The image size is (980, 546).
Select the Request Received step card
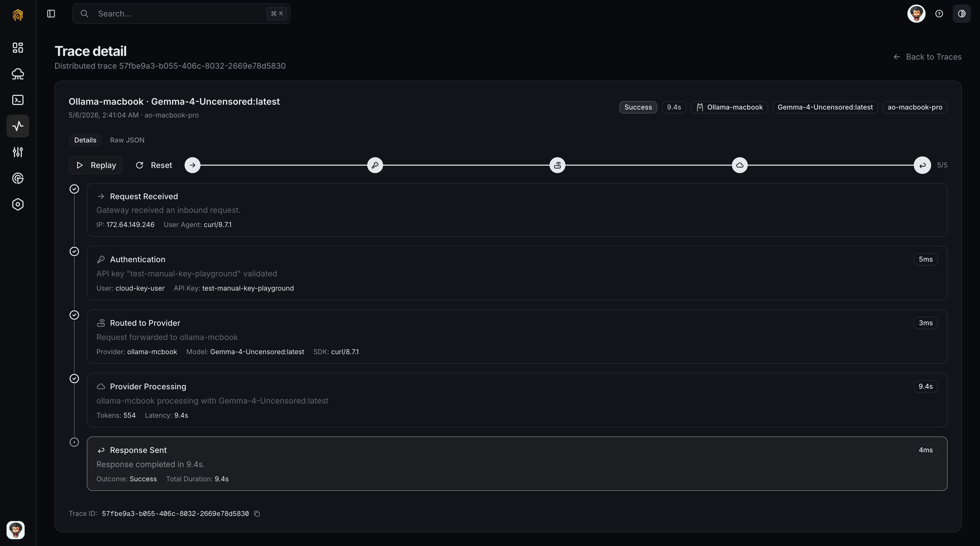tap(517, 210)
